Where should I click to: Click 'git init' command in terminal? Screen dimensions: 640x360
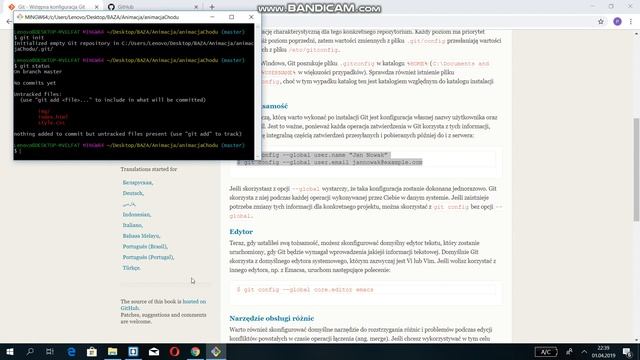31,38
